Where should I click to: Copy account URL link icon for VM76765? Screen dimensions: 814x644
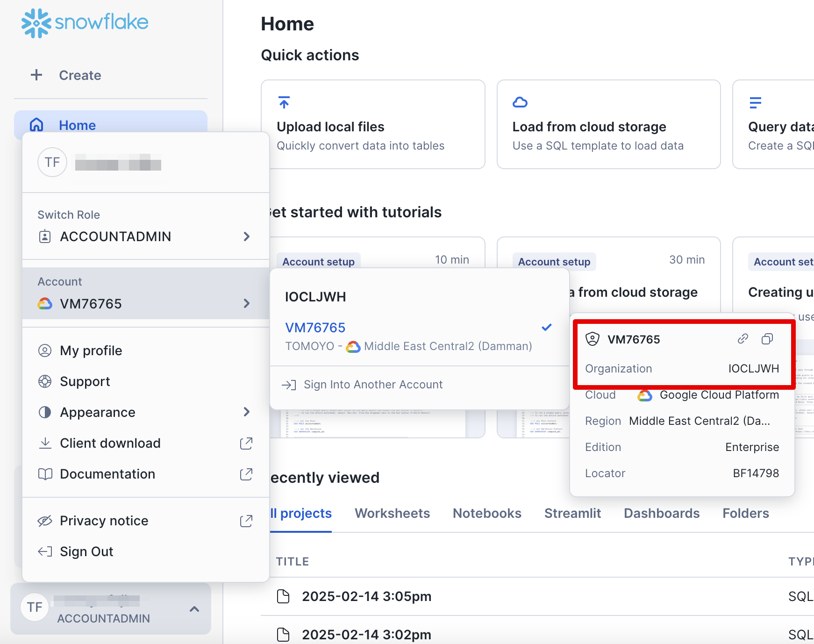point(743,339)
